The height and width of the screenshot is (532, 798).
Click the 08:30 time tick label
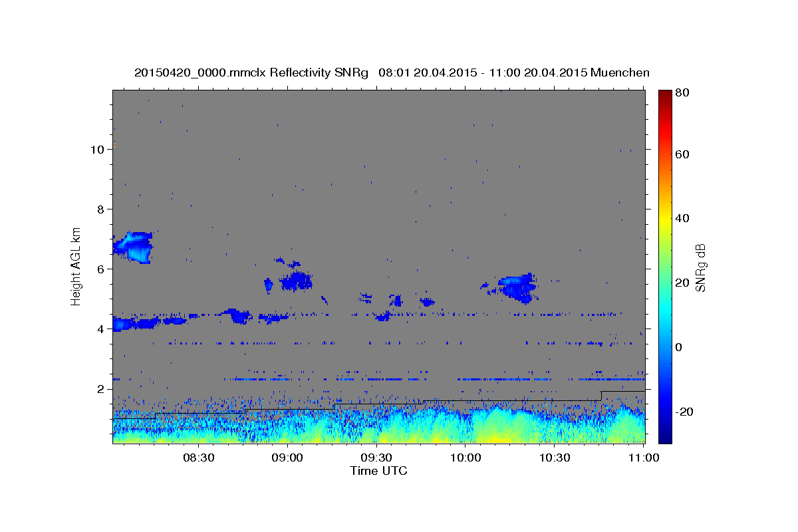click(x=198, y=458)
